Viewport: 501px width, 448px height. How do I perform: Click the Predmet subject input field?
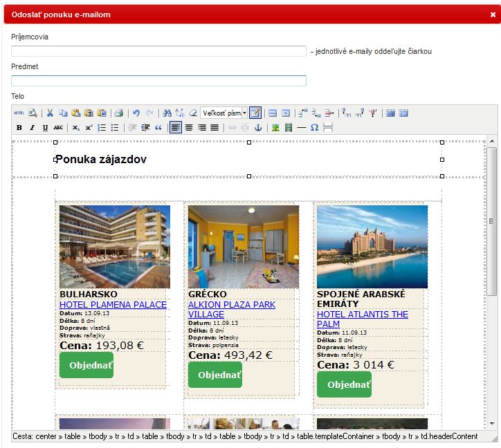(158, 81)
